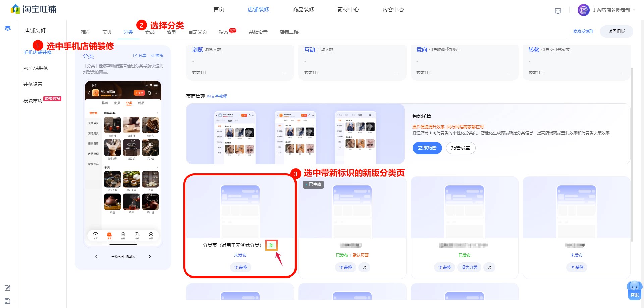Click the vertical scrollbar on the right
Image resolution: width=644 pixels, height=308 pixels.
pyautogui.click(x=632, y=154)
